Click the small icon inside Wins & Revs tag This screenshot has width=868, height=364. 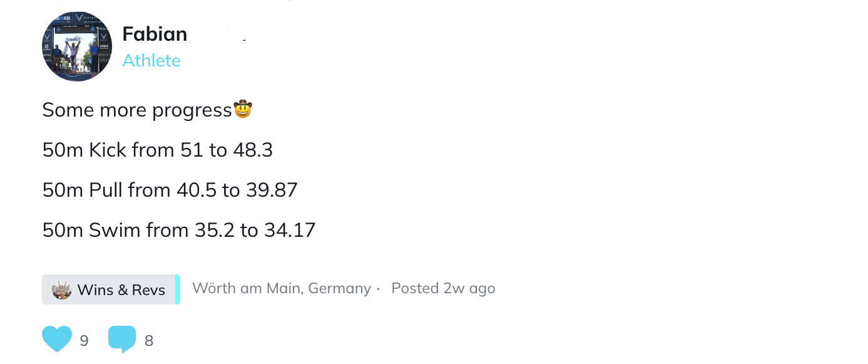[62, 290]
